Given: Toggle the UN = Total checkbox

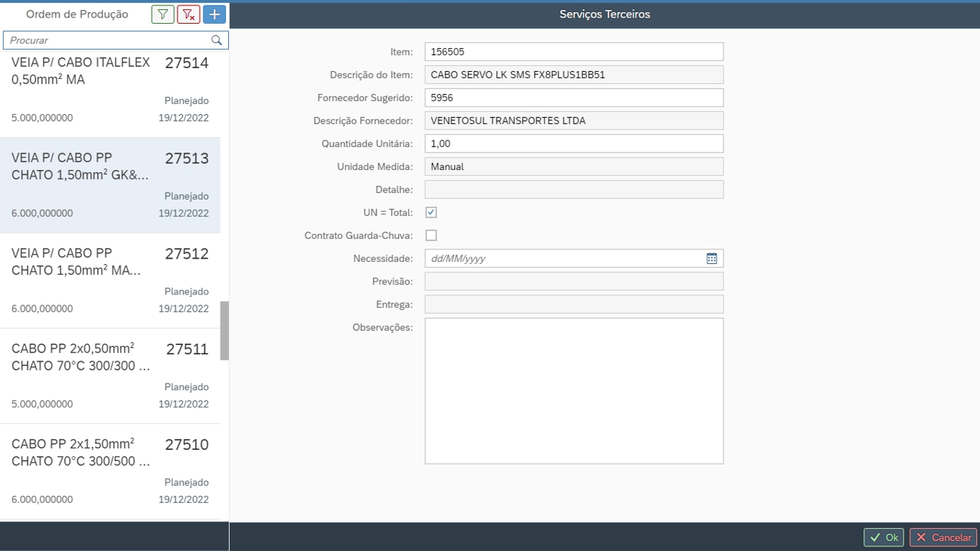Looking at the screenshot, I should pyautogui.click(x=431, y=213).
